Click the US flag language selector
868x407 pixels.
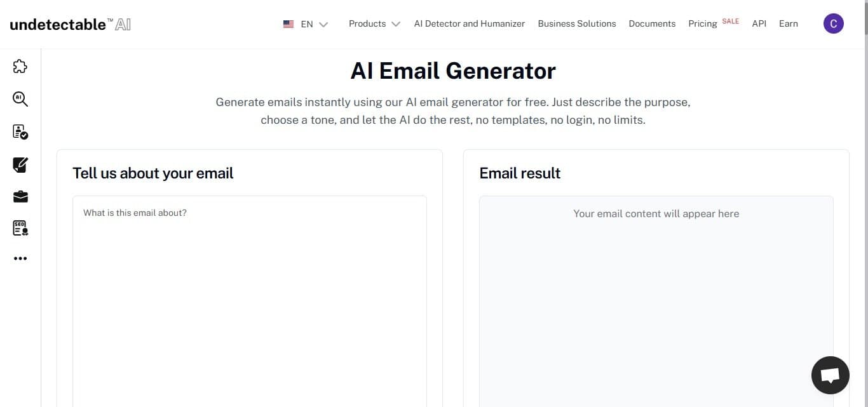(288, 24)
